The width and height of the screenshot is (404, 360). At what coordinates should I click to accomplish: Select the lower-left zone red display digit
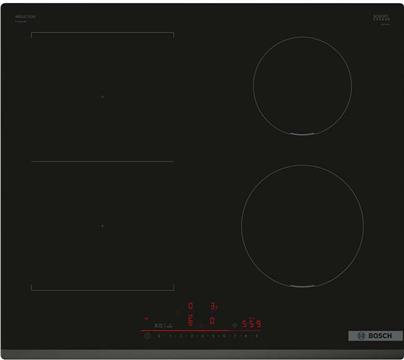190,321
